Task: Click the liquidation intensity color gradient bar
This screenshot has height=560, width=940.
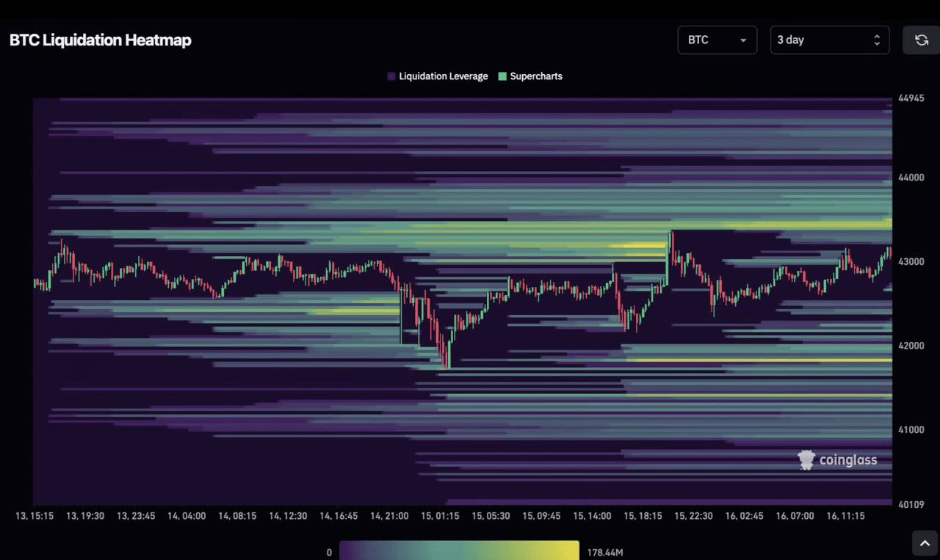Action: click(460, 551)
